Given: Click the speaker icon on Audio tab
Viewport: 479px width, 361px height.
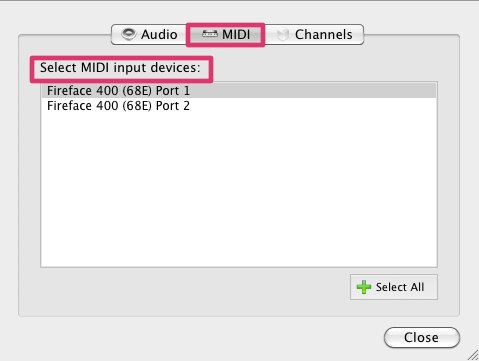Looking at the screenshot, I should pyautogui.click(x=128, y=34).
